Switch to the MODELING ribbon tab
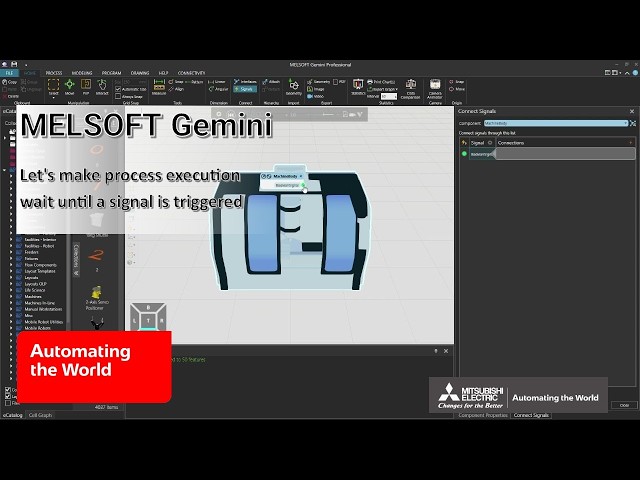The height and width of the screenshot is (480, 640). 82,73
